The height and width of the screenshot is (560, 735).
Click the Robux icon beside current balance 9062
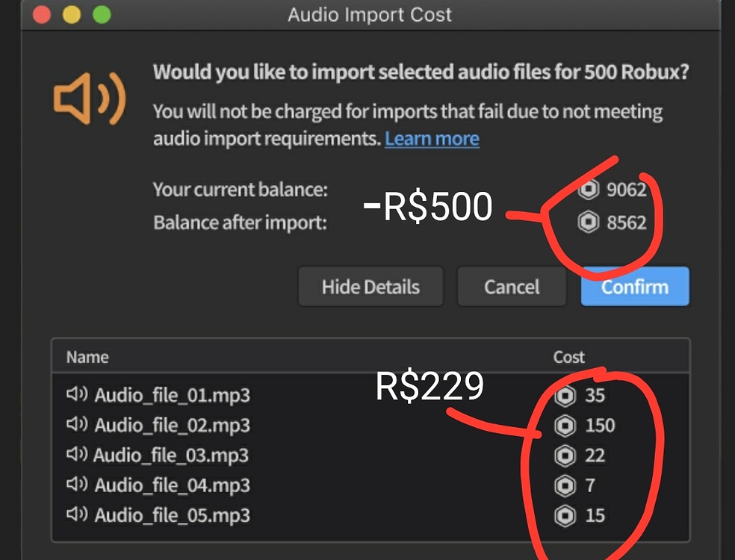(589, 190)
